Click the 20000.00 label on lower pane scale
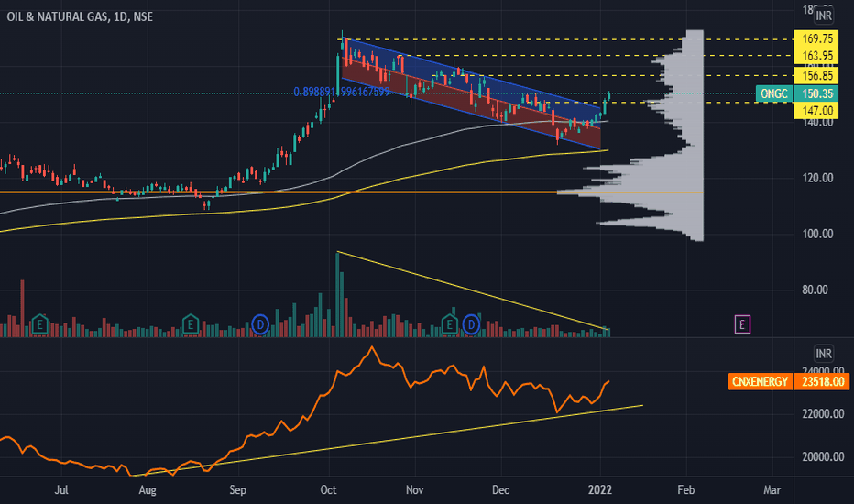Screen dimensions: 854x504 click(x=823, y=457)
